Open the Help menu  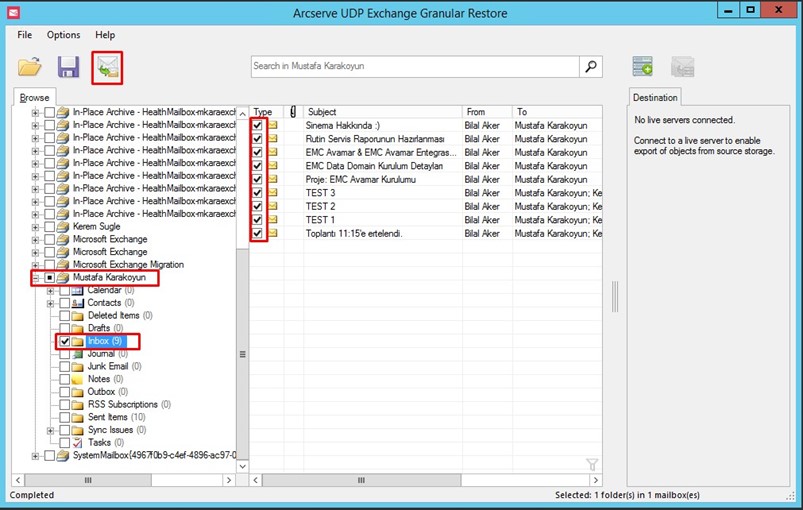tap(105, 35)
